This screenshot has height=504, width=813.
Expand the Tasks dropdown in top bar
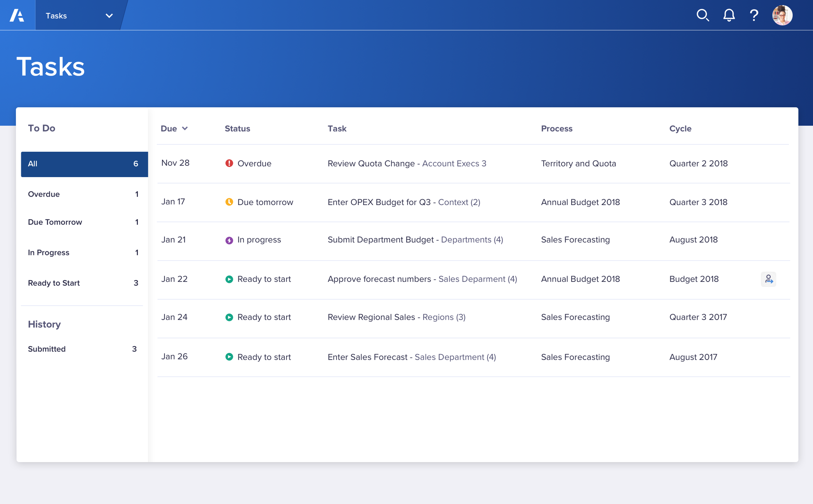tap(109, 16)
